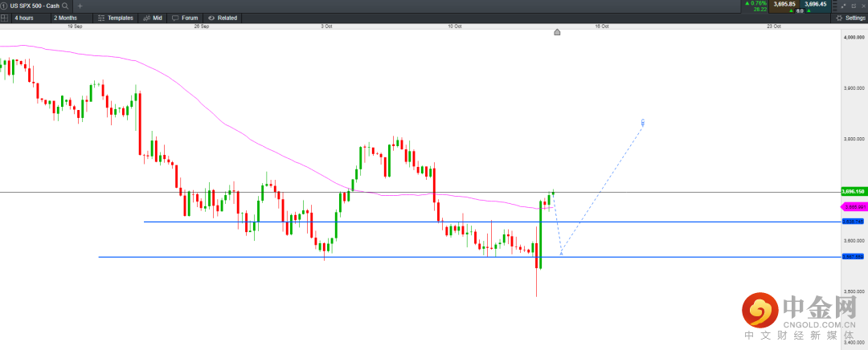868x350 pixels.
Task: Open the Forum chat panel
Action: point(186,17)
